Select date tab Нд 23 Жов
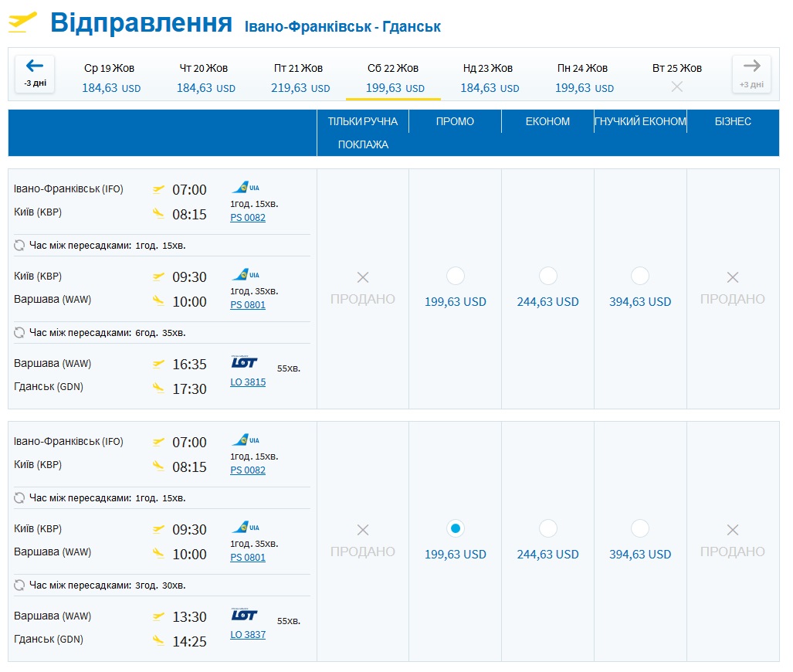Screen dimensions: 793x672 (489, 77)
